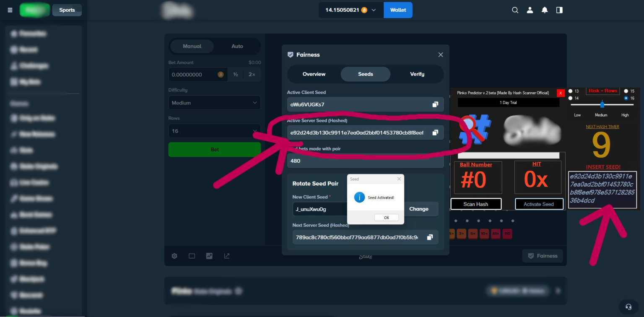The height and width of the screenshot is (317, 644).
Task: Select the 13 rows radio button
Action: 570,91
